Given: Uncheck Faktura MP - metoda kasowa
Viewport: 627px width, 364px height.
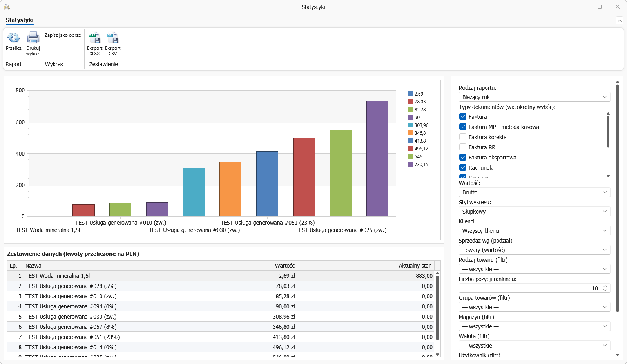Looking at the screenshot, I should tap(463, 127).
